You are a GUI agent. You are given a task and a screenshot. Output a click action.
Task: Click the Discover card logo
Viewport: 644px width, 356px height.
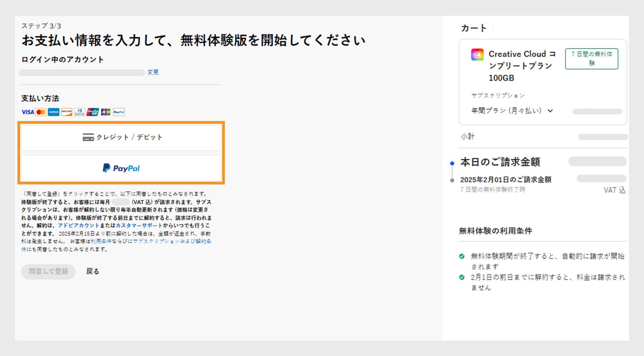(x=67, y=112)
